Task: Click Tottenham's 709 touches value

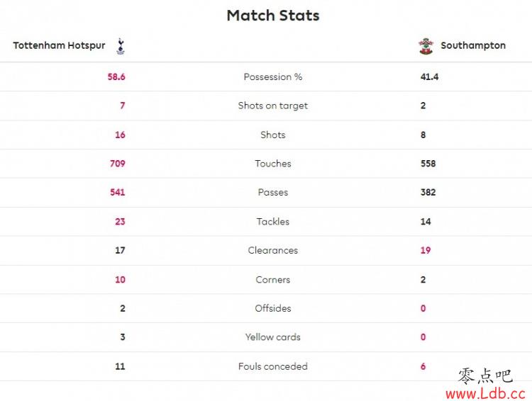Action: tap(117, 164)
